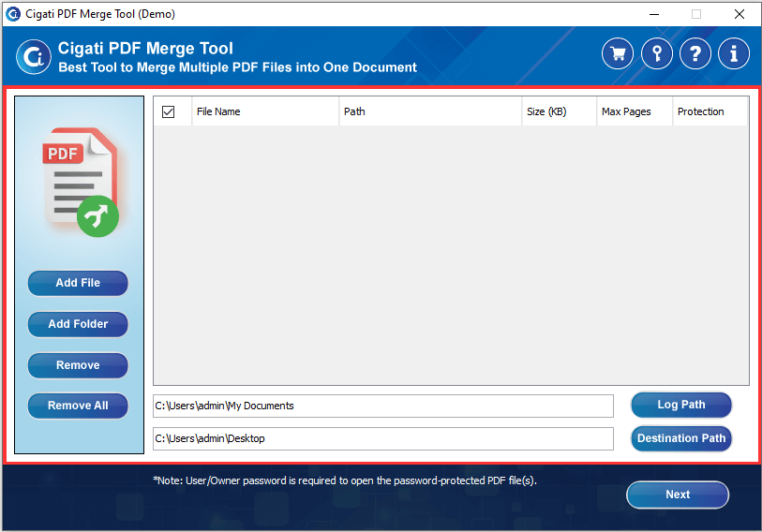
Task: Click the Remove button
Action: tap(78, 365)
